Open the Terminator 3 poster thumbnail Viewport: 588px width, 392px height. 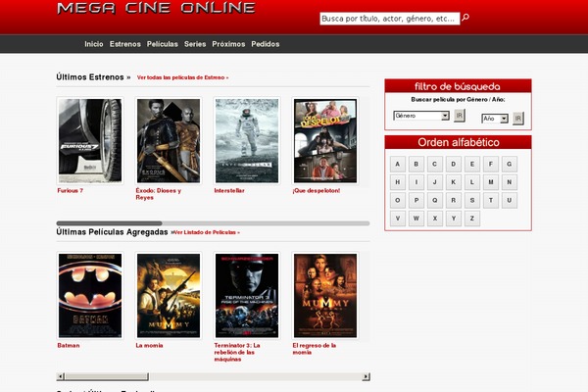(247, 296)
